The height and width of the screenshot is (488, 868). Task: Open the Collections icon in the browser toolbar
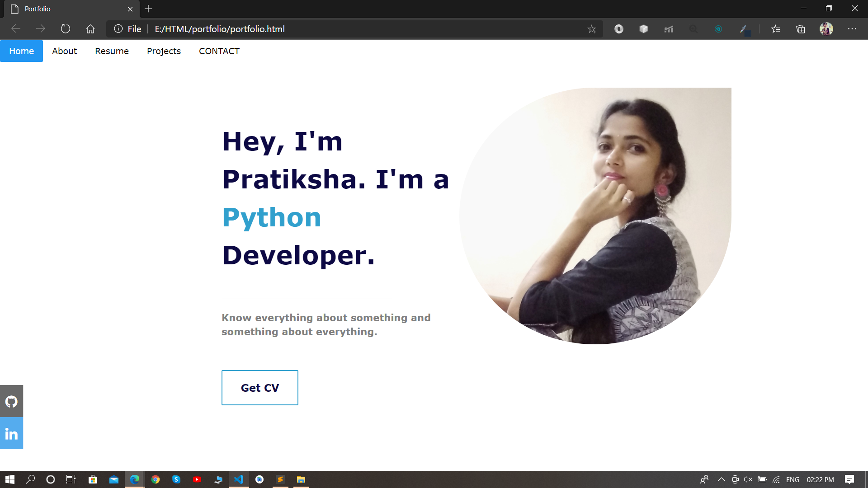[x=800, y=29]
